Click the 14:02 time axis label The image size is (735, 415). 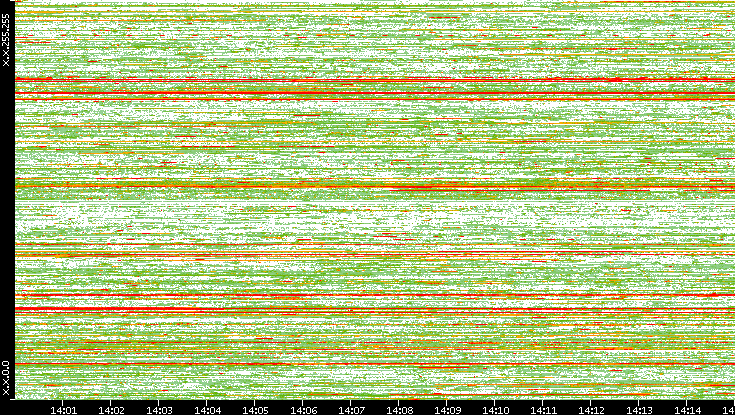[111, 410]
